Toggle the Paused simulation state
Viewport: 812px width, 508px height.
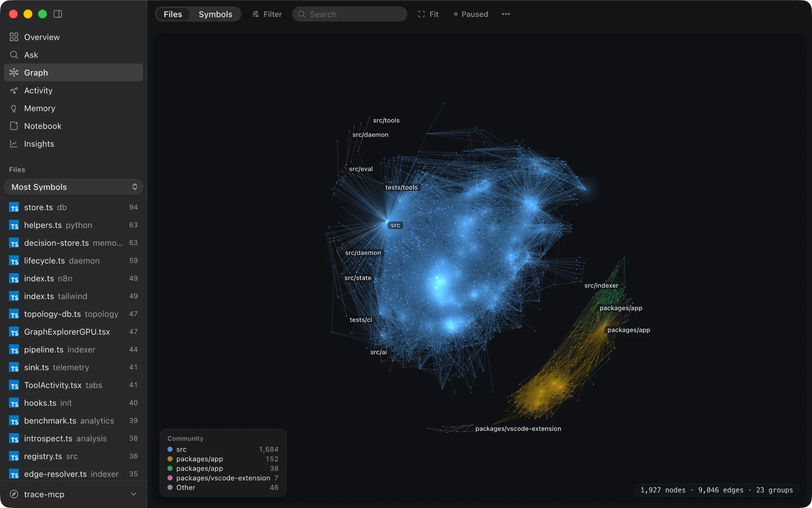(471, 14)
